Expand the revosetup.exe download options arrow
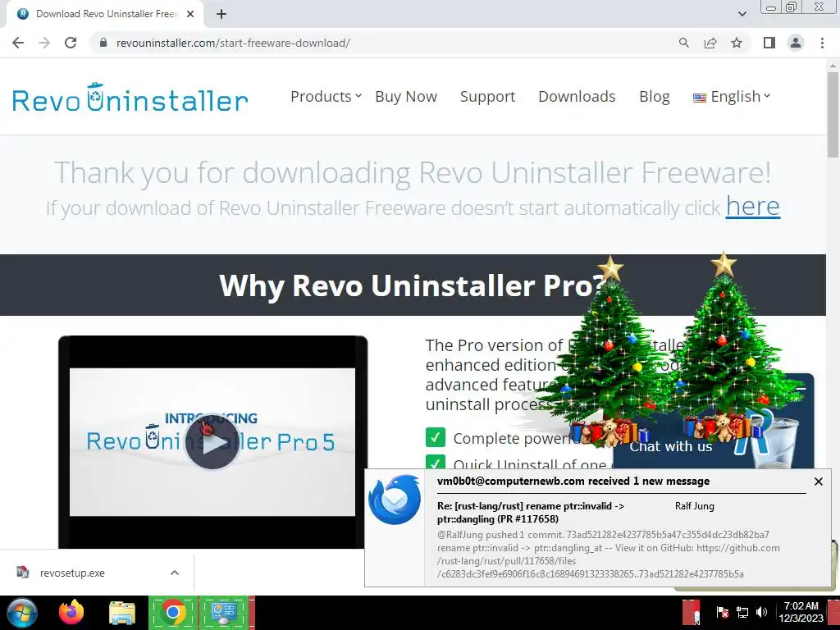Viewport: 840px width, 630px height. (x=175, y=573)
